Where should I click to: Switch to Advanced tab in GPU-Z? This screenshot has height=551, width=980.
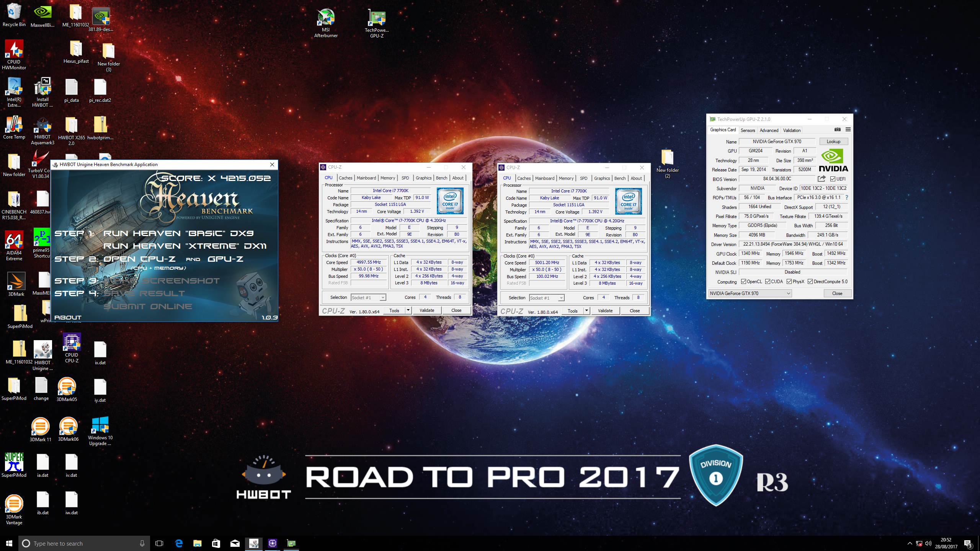point(769,130)
